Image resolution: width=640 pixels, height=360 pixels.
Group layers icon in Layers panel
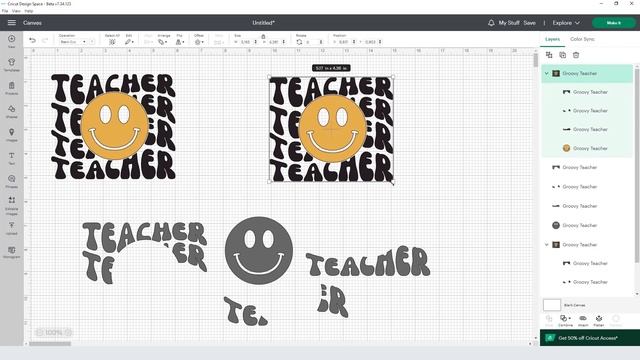coord(549,55)
